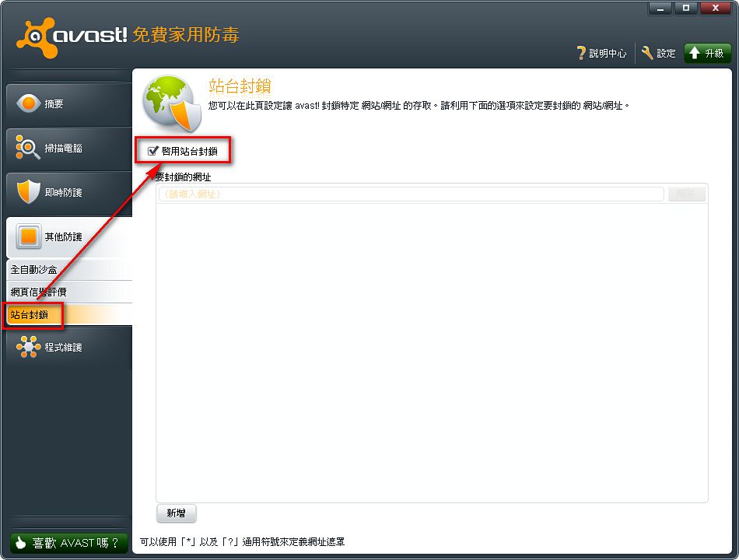Click the 其他防護 orange square icon
The width and height of the screenshot is (739, 560).
[x=28, y=236]
